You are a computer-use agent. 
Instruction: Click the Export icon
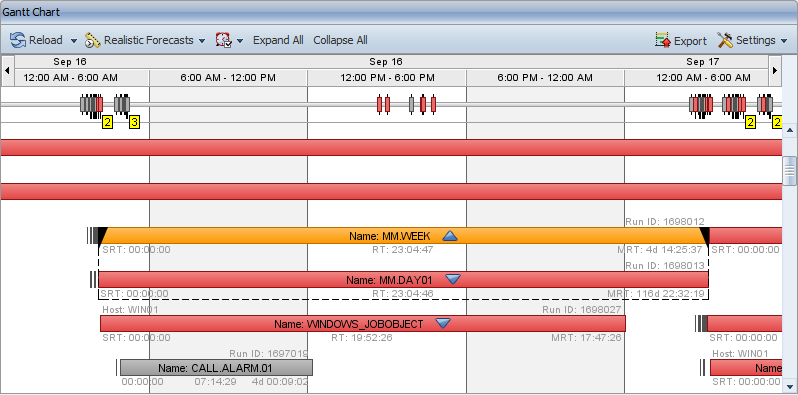point(663,40)
